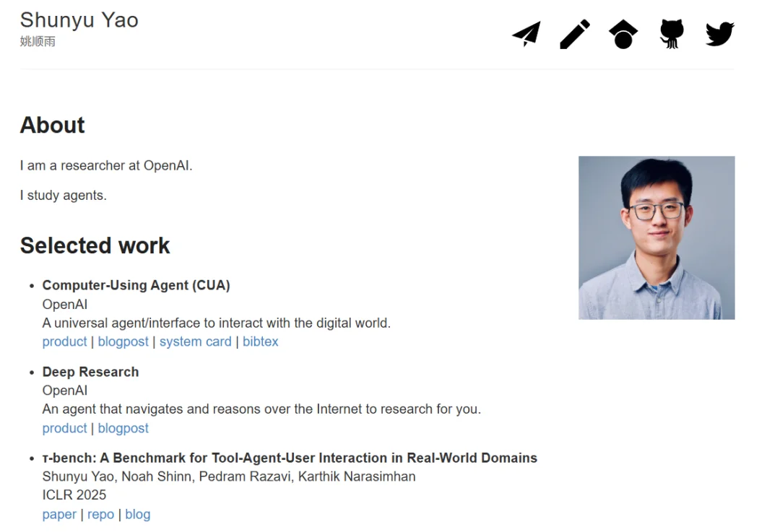
Task: Open the τ-bench repo link
Action: [x=100, y=514]
